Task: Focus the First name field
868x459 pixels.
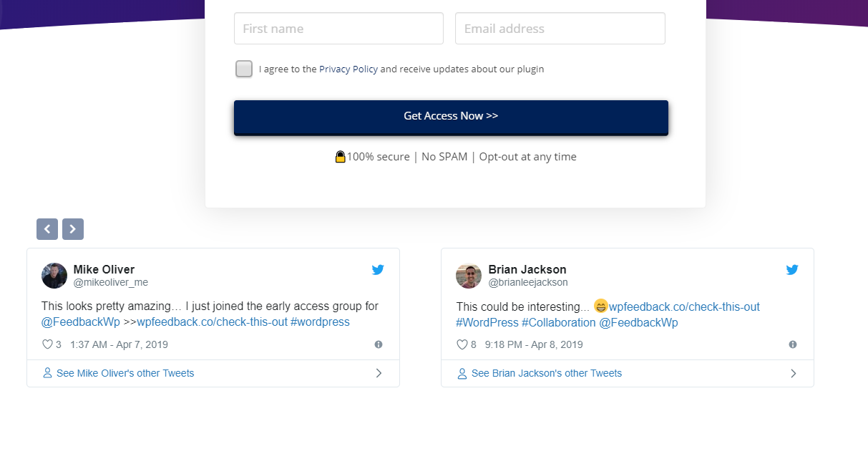Action: 338,29
